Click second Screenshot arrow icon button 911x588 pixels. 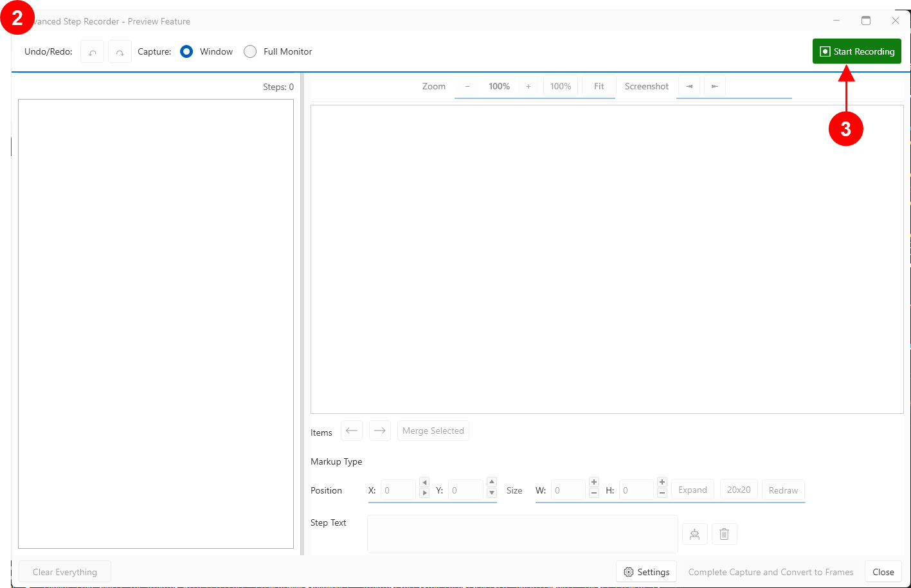pos(714,86)
